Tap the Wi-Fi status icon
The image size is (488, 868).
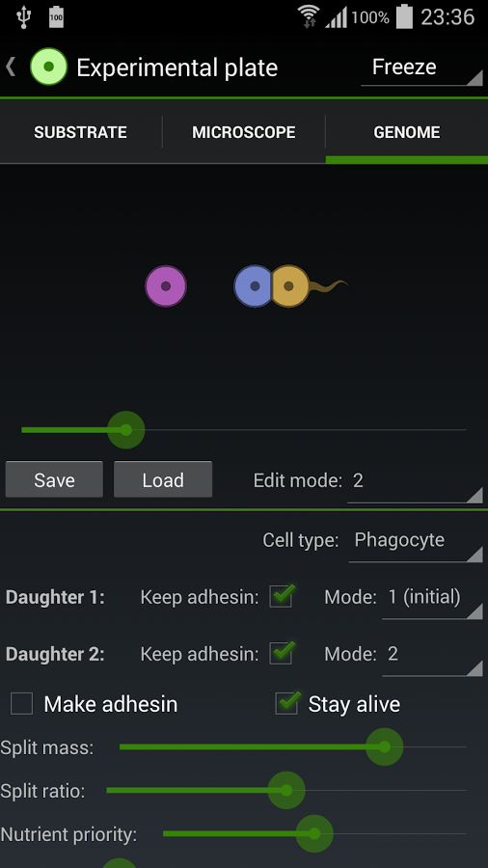tap(309, 16)
